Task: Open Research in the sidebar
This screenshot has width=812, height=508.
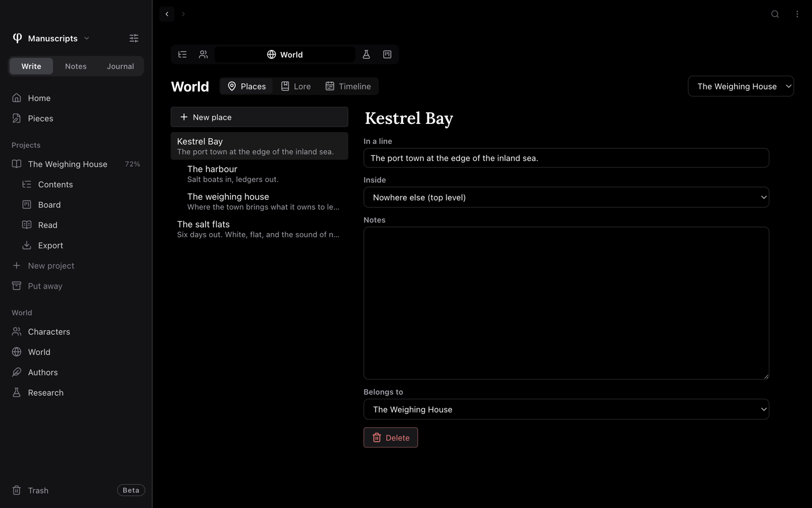Action: click(76, 393)
